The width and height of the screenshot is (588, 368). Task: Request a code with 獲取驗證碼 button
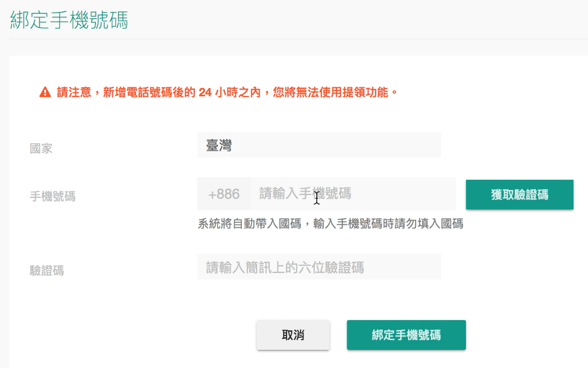tap(520, 195)
